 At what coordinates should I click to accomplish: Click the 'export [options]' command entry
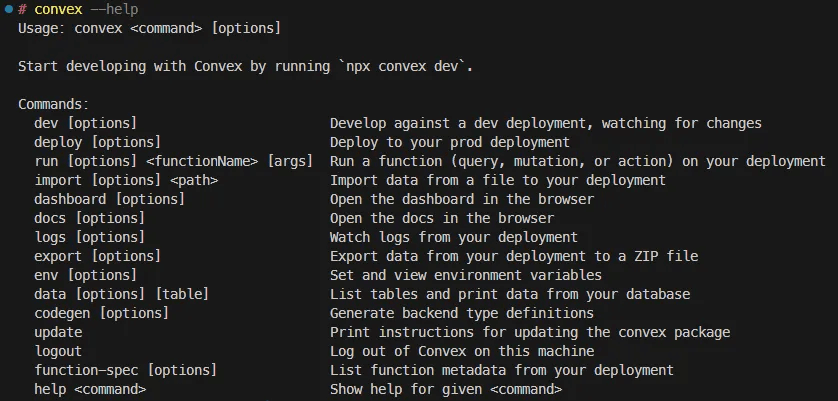coord(97,256)
